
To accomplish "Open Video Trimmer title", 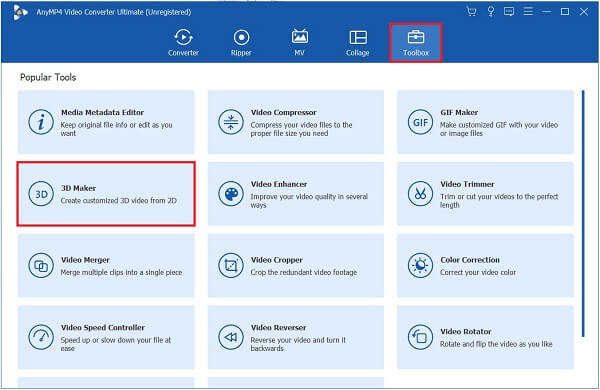I will [467, 184].
